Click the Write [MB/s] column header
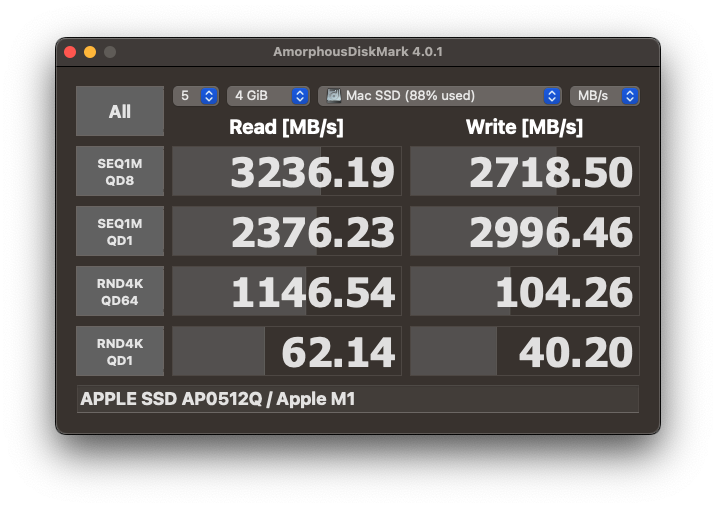Image resolution: width=716 pixels, height=508 pixels. coord(524,127)
